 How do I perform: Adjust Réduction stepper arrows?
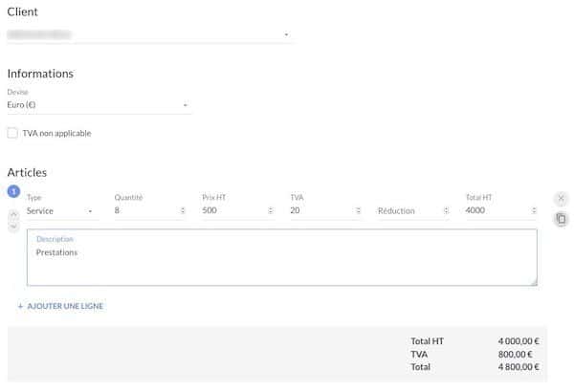(446, 211)
